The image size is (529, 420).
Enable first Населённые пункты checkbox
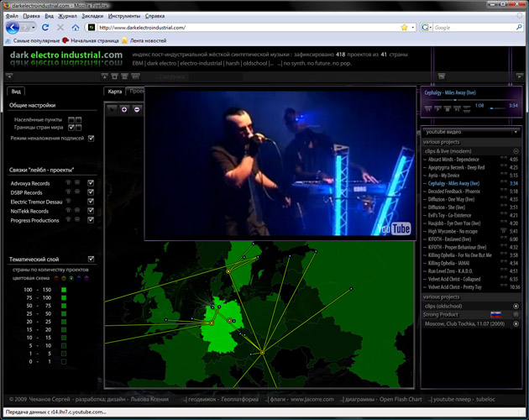click(x=71, y=120)
